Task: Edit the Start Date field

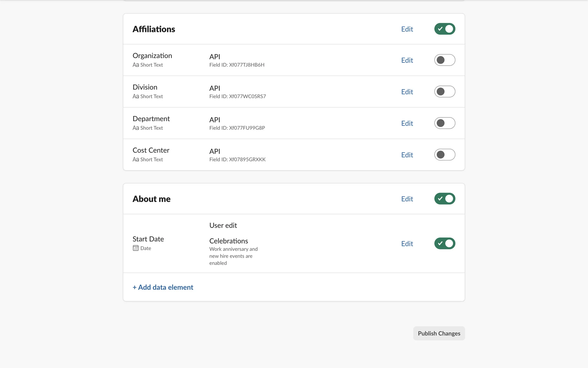Action: [x=407, y=244]
